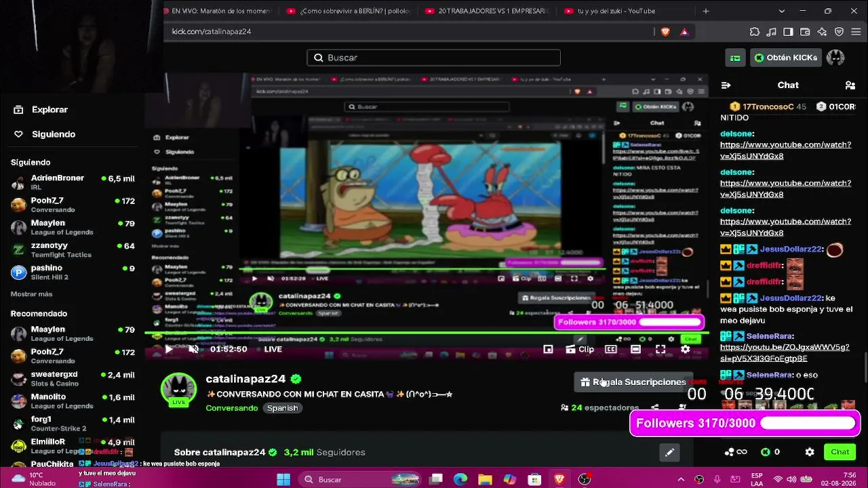Open Maaylen channel under Siguiendo
The image size is (868, 488).
pyautogui.click(x=73, y=227)
